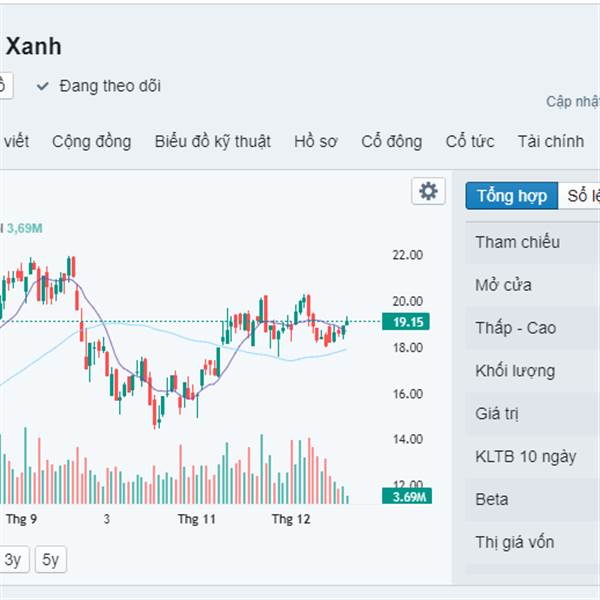Select the 5y chart range
The width and height of the screenshot is (600, 600).
coord(49,560)
